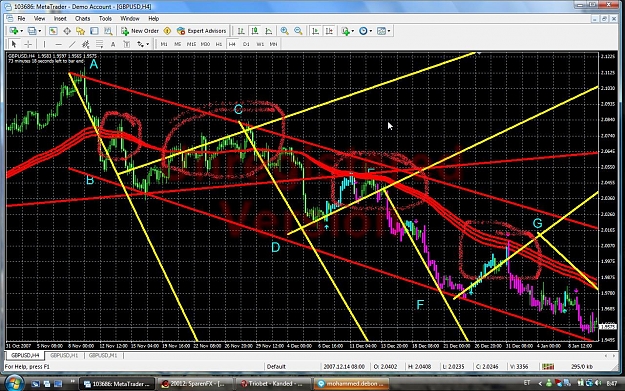Set timeframe to MN

(273, 44)
